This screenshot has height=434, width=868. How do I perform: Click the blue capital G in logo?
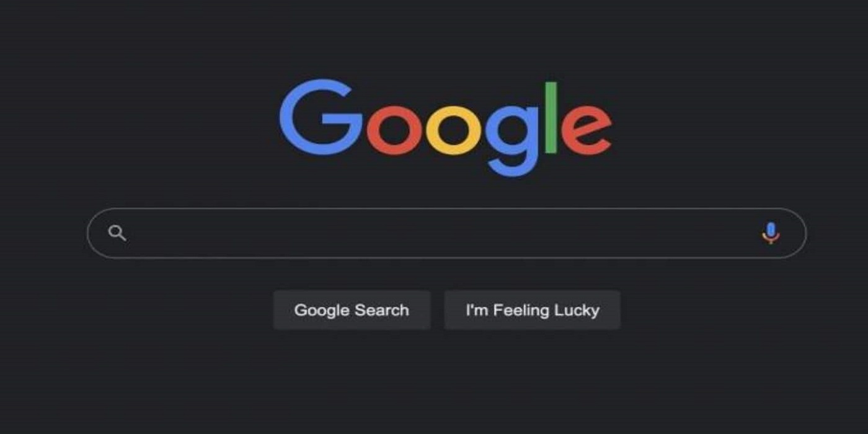point(321,118)
